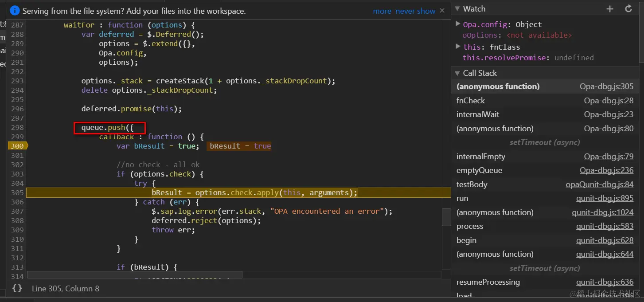Expand the 'this: fnClass' watch entry
Image resolution: width=644 pixels, height=302 pixels.
pos(458,46)
